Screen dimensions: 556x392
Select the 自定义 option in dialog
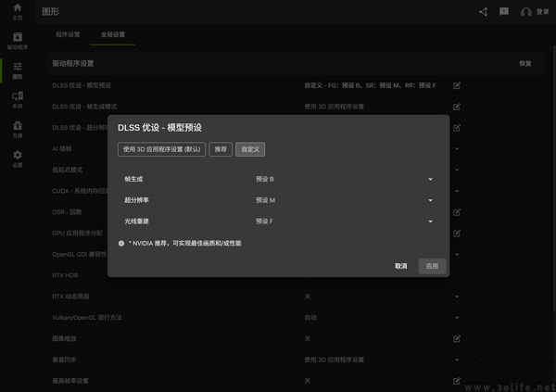(x=250, y=149)
